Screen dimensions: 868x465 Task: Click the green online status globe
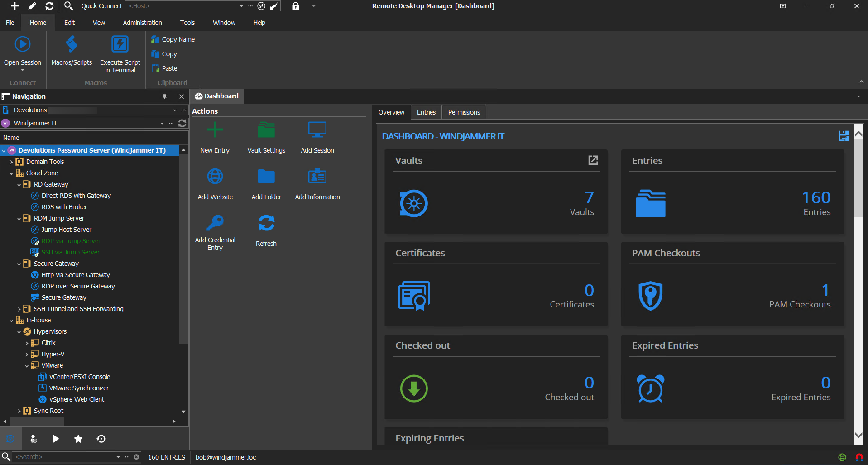(842, 457)
